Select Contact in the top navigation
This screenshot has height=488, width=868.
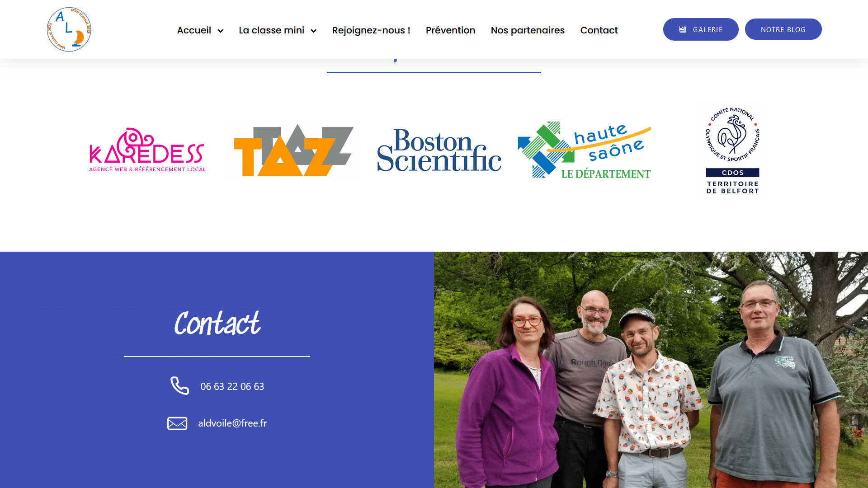tap(599, 30)
